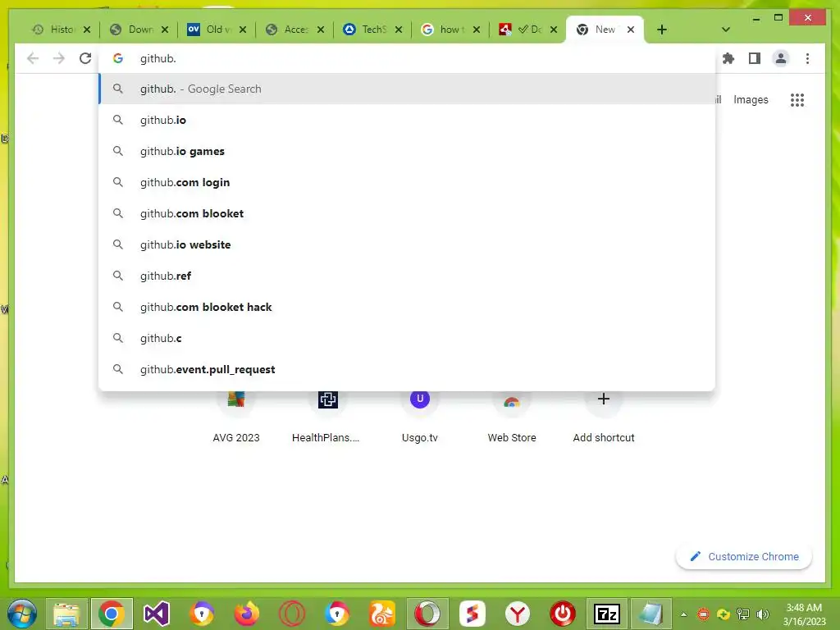The image size is (840, 630).
Task: Open the AVG 2023 shortcut tile
Action: click(x=236, y=417)
